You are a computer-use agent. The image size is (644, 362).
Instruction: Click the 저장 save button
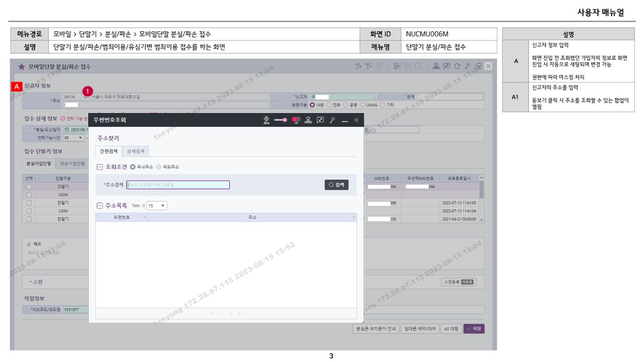[x=474, y=328]
